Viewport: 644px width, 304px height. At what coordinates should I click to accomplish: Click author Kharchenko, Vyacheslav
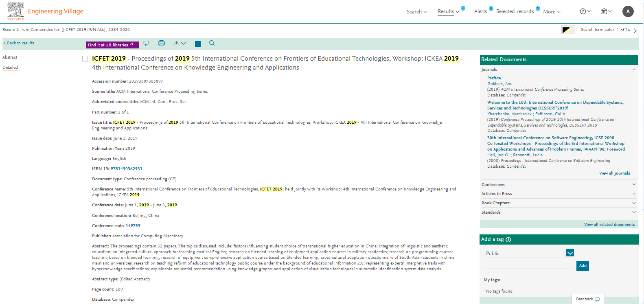[509, 114]
